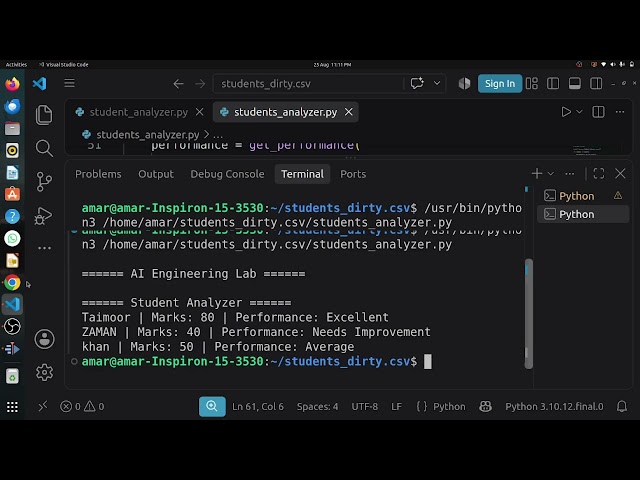Split the editor to the right
Image resolution: width=640 pixels, height=480 pixels.
tap(598, 112)
